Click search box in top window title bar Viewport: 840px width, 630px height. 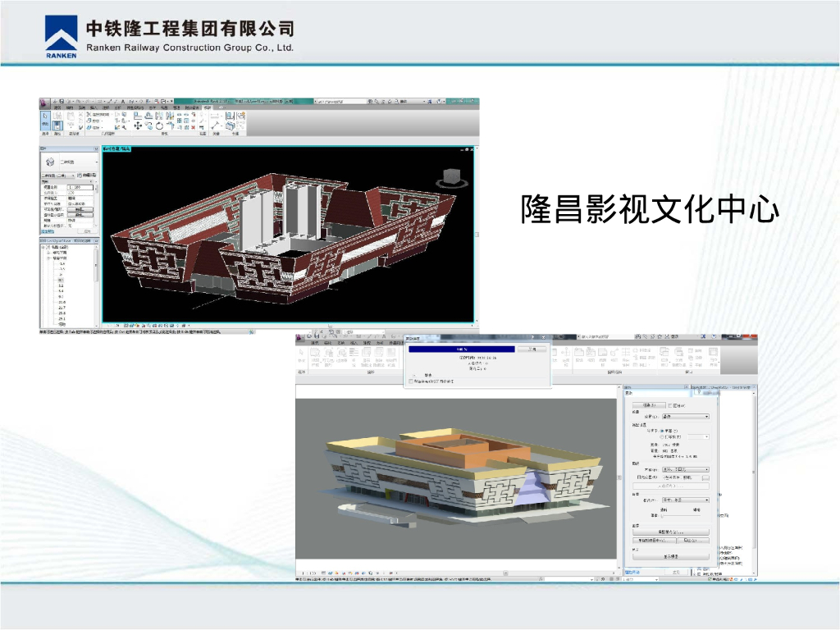tap(340, 101)
